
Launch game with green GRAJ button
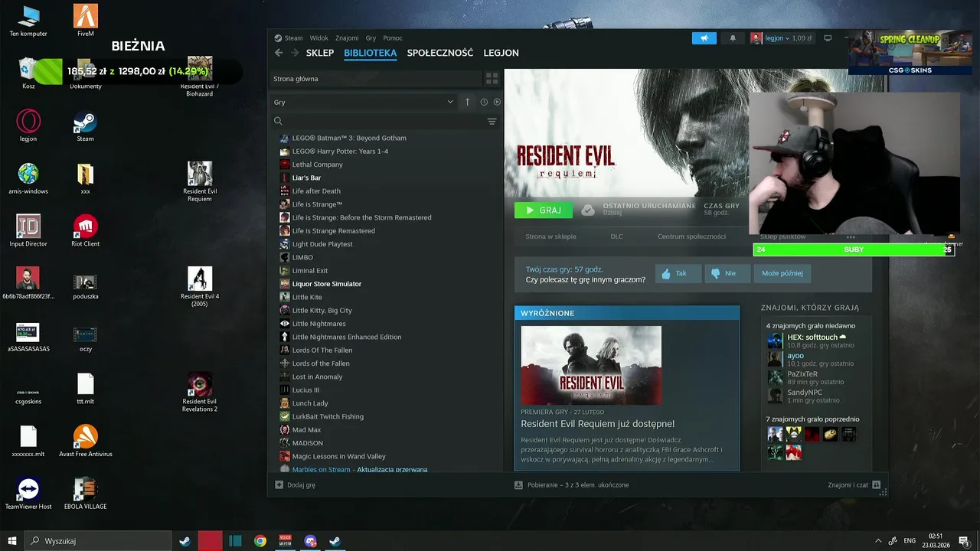pos(544,210)
